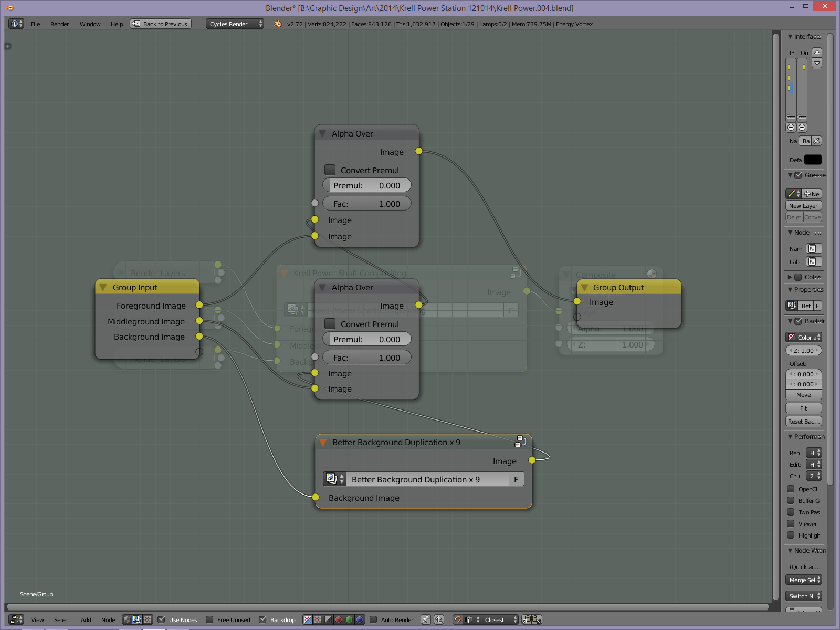Enable the Two Pass checkbox
840x630 pixels.
coord(791,512)
